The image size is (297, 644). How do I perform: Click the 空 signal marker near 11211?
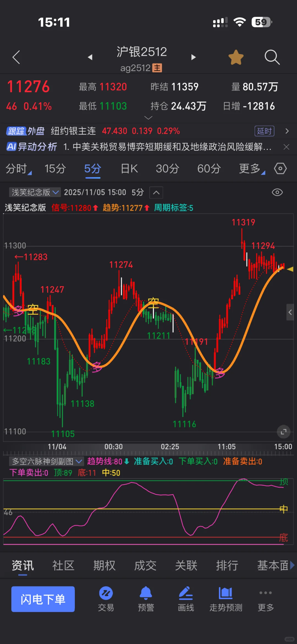coord(153,303)
